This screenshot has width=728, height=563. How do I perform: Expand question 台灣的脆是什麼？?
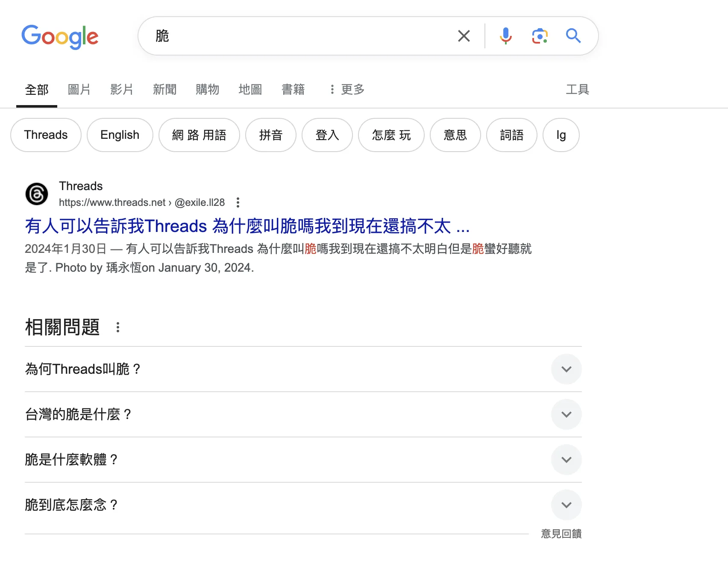coord(303,414)
